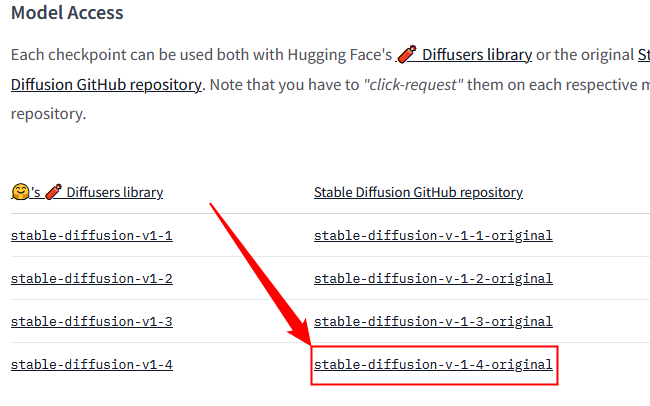650x406 pixels.
Task: Open the stable-diffusion-v1-2 link
Action: point(91,279)
